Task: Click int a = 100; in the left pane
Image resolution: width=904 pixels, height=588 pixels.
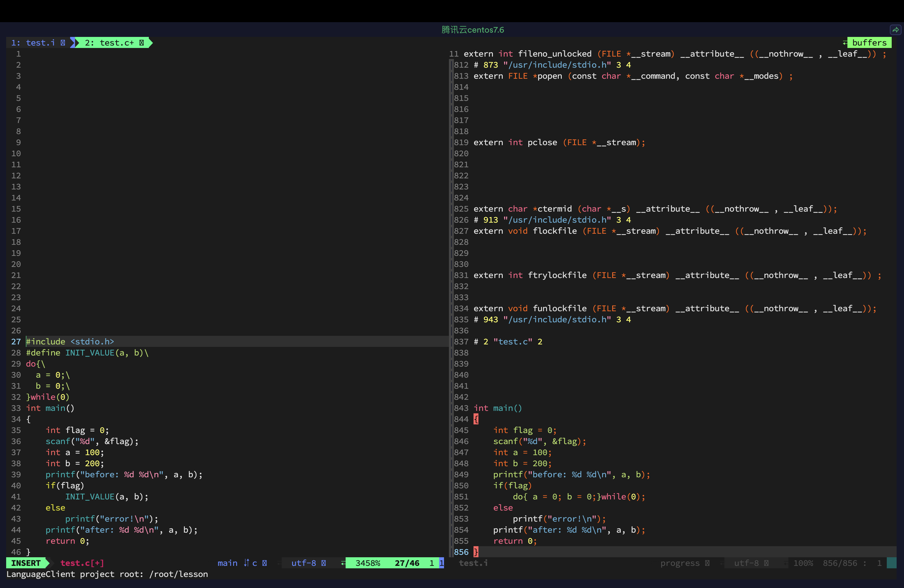Action: click(75, 452)
